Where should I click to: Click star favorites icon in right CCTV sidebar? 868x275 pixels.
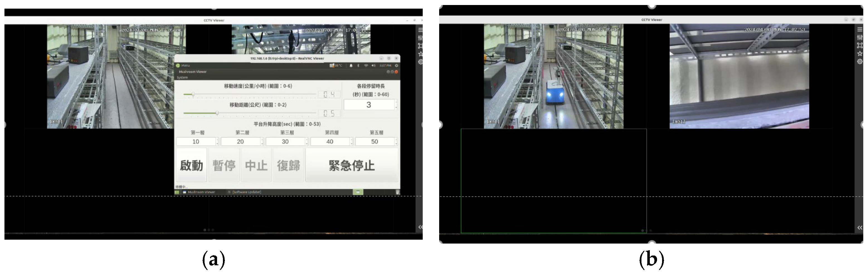(x=860, y=53)
